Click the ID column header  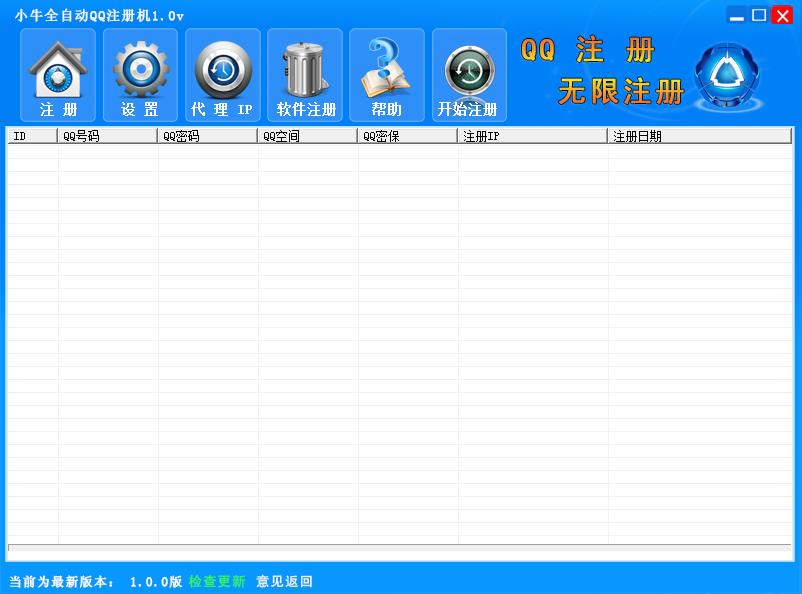point(30,135)
